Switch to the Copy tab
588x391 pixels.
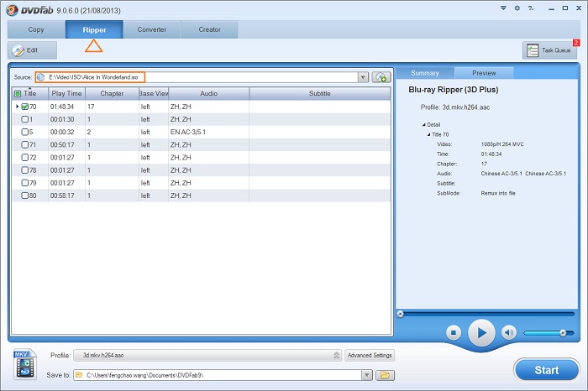point(36,29)
